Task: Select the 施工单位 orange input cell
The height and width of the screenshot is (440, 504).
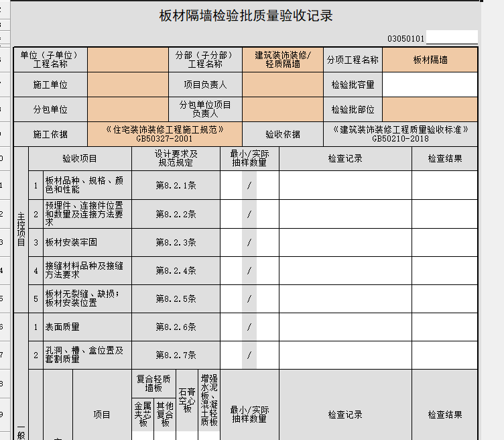Action: coord(127,85)
